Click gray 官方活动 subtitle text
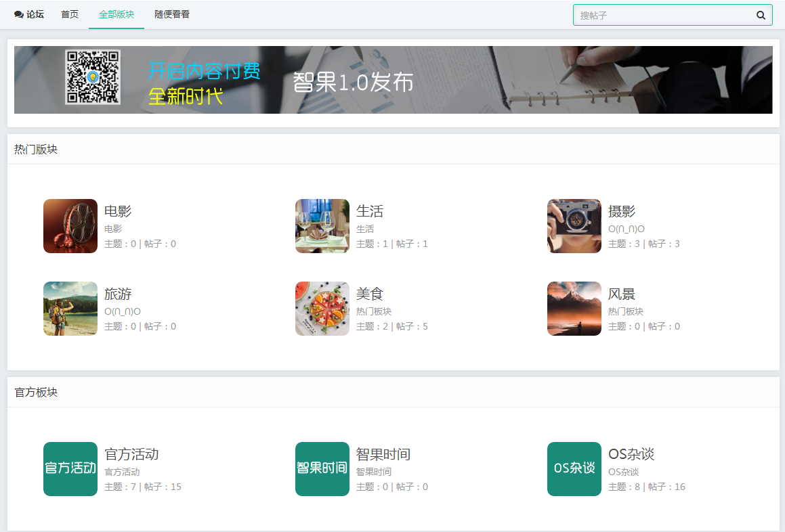Image resolution: width=785 pixels, height=532 pixels. [x=122, y=472]
